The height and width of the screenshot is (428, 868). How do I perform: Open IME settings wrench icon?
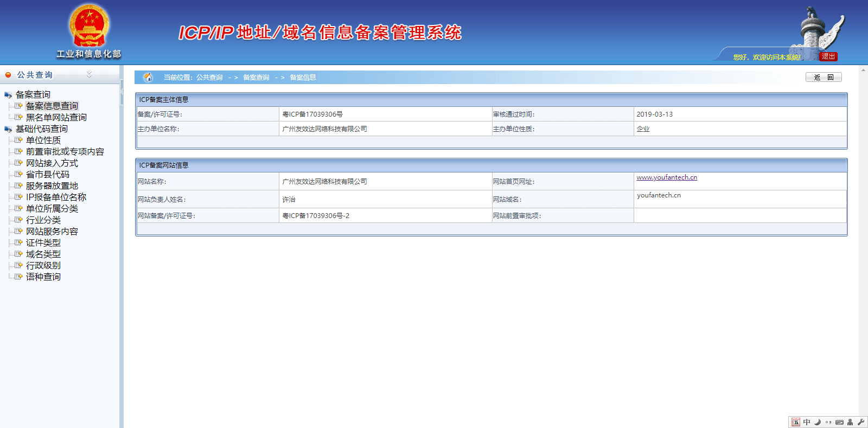pos(860,422)
